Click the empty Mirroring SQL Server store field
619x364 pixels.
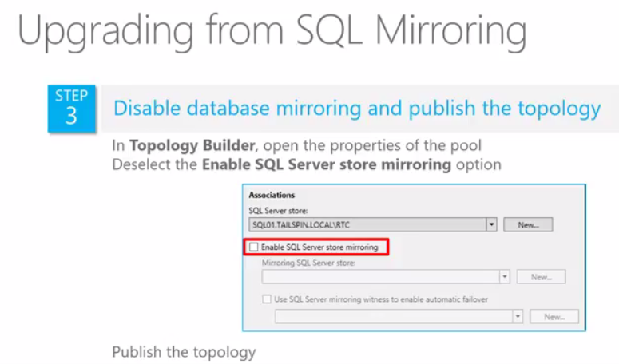(x=380, y=277)
